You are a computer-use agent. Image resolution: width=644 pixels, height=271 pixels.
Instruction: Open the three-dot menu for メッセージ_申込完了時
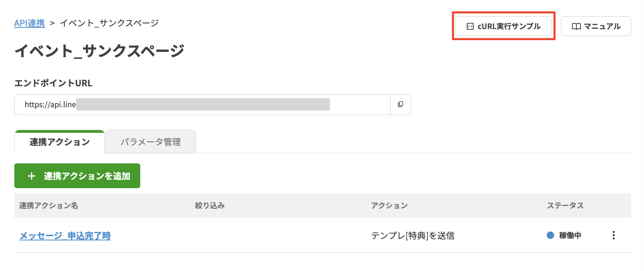613,235
